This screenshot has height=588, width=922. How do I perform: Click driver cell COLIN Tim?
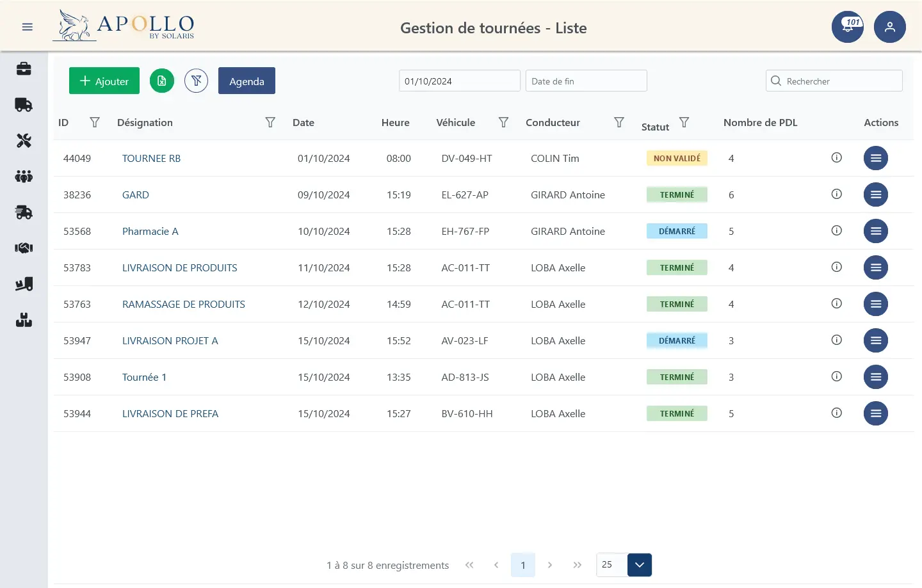[555, 158]
